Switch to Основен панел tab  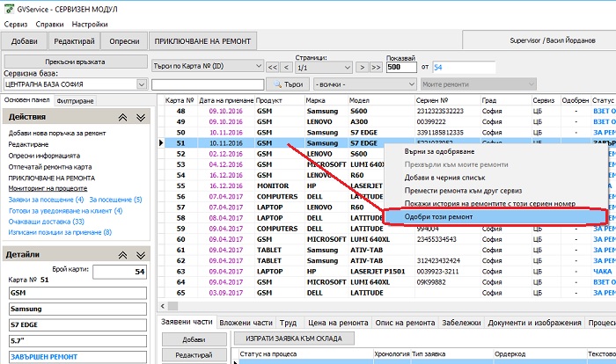tap(26, 100)
